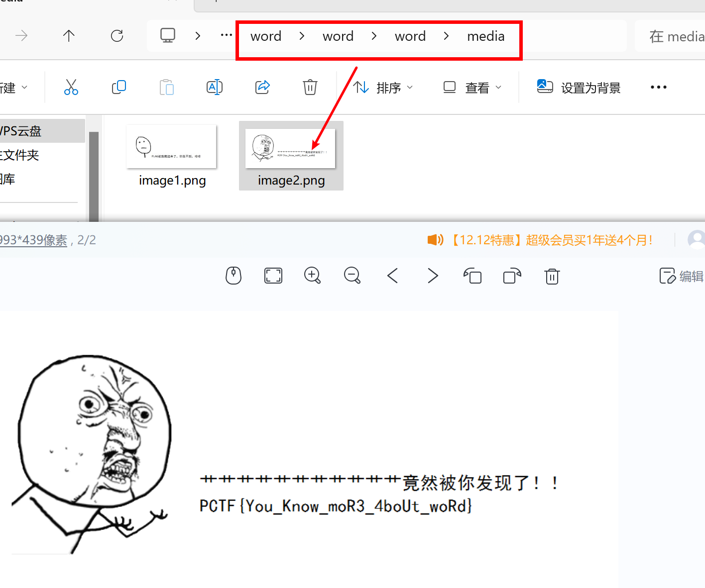Go up one folder level

69,36
